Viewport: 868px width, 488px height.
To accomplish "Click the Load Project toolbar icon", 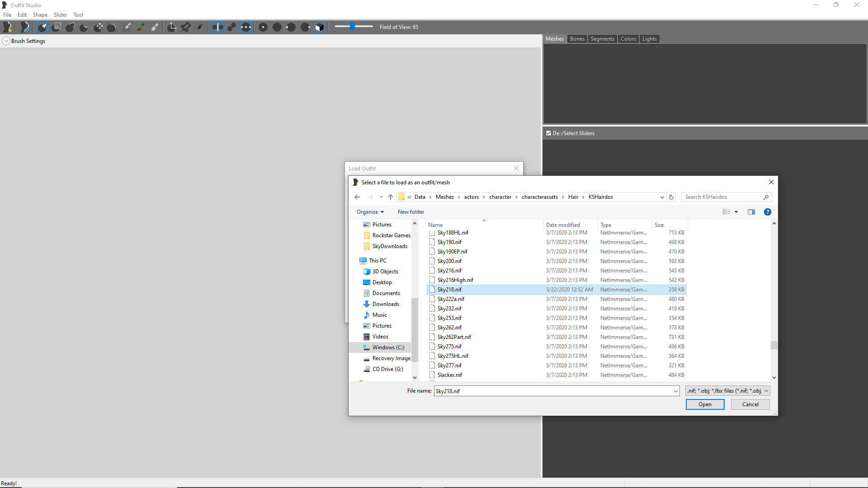I will click(x=25, y=27).
